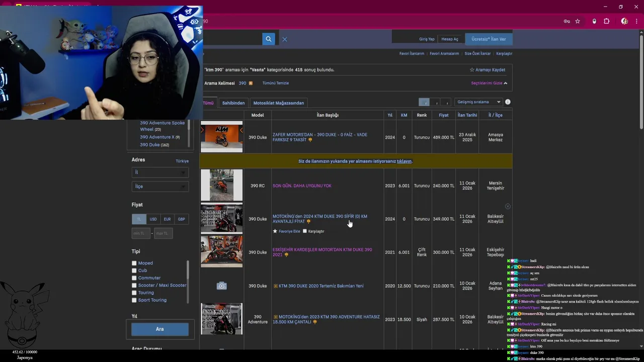644x362 pixels.
Task: Click the star icon beside Aramayı Kaydet
Action: pyautogui.click(x=472, y=70)
